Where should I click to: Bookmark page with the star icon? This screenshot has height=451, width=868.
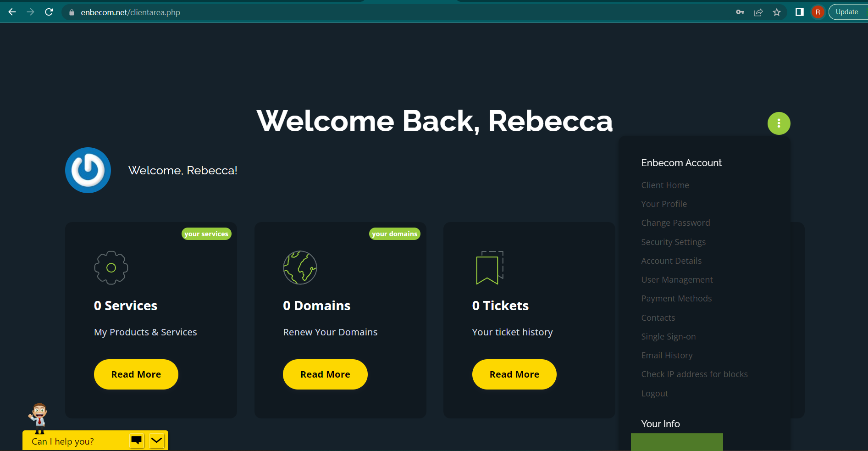776,12
